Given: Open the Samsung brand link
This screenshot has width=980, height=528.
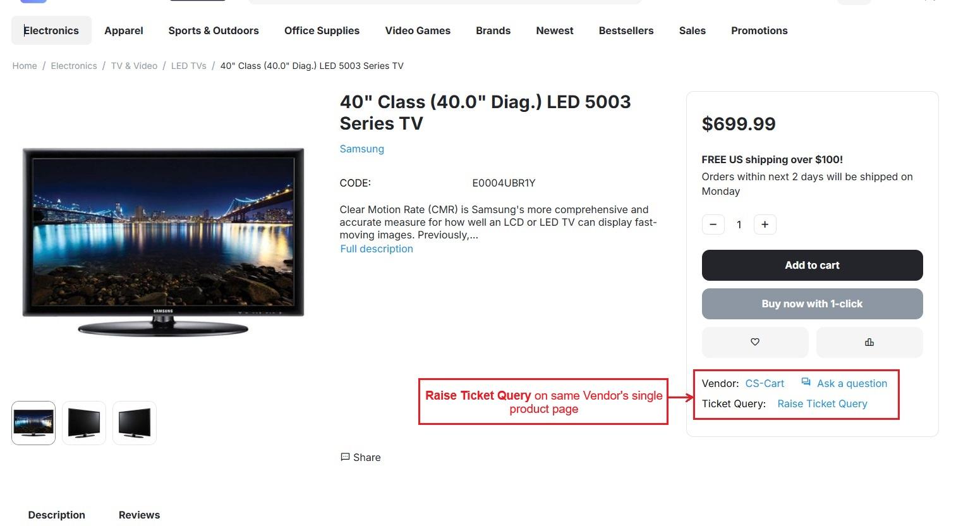Looking at the screenshot, I should tap(361, 149).
